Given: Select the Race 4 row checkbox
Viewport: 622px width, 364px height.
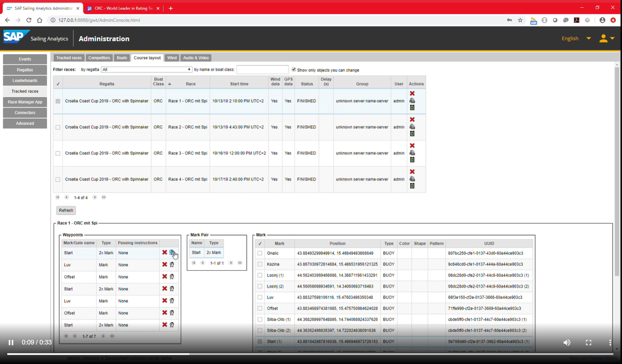Looking at the screenshot, I should tap(58, 179).
